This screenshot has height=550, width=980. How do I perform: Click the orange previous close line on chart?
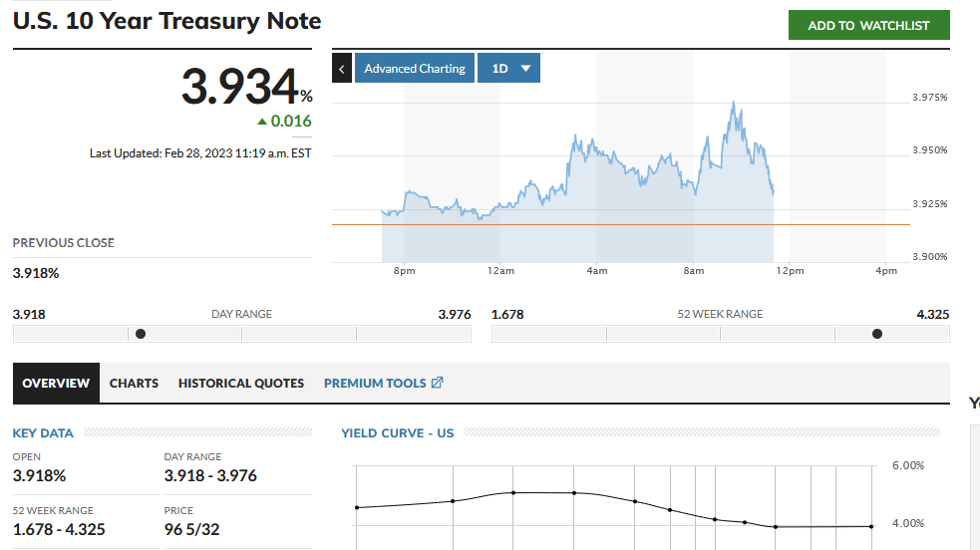[621, 224]
